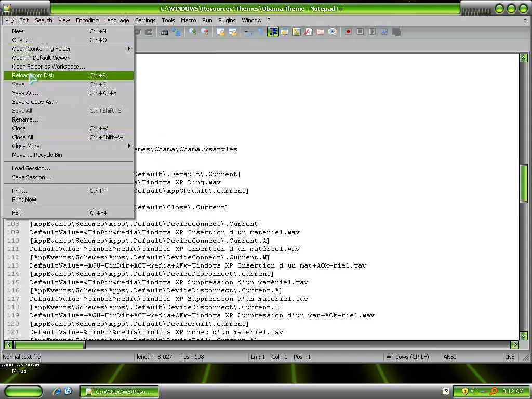532x399 pixels.
Task: Close the document with the menu-bar X
Action: pos(525,20)
